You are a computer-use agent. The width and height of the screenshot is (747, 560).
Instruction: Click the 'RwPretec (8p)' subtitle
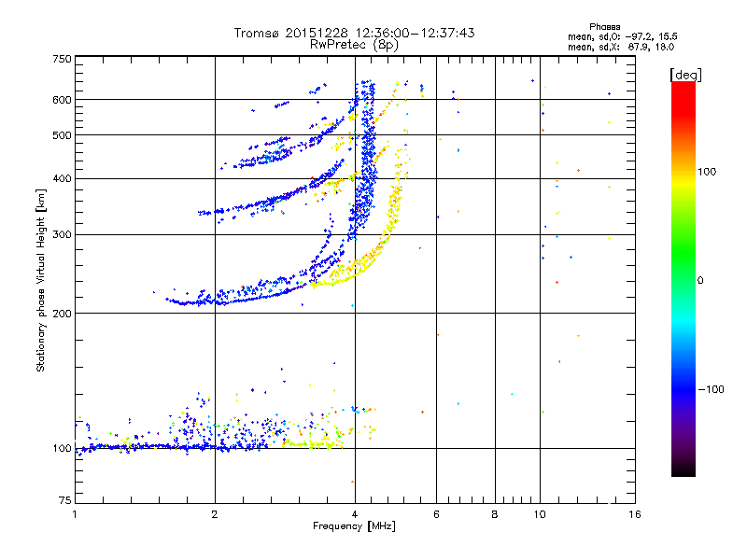[355, 45]
